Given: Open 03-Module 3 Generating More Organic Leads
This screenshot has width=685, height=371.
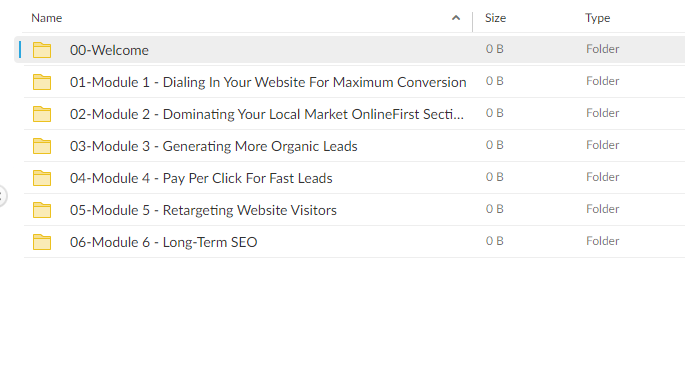Looking at the screenshot, I should (214, 146).
